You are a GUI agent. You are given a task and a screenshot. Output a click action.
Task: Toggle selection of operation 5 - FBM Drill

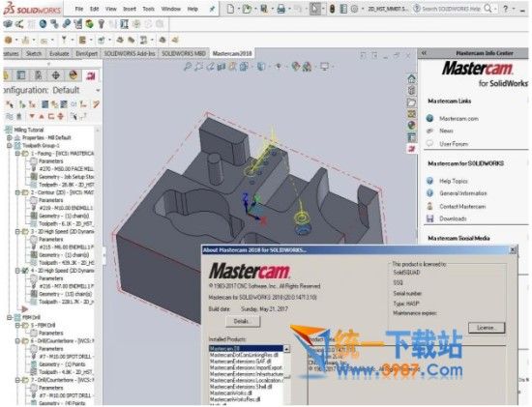(x=25, y=325)
